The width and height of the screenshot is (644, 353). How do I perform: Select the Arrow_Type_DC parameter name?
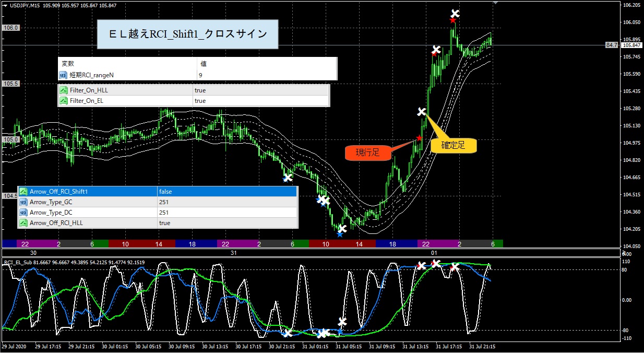click(51, 213)
